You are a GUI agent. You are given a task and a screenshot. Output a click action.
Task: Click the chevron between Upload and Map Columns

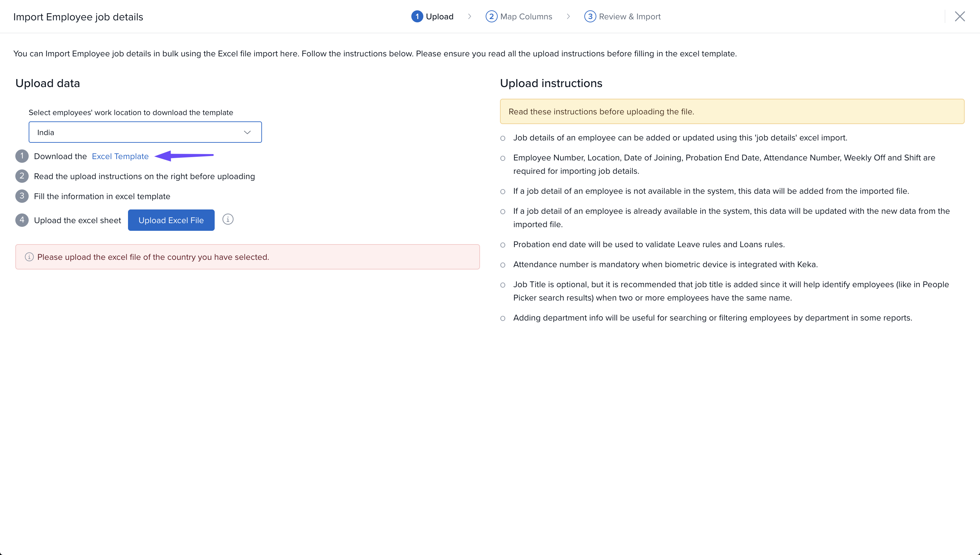[x=470, y=16]
